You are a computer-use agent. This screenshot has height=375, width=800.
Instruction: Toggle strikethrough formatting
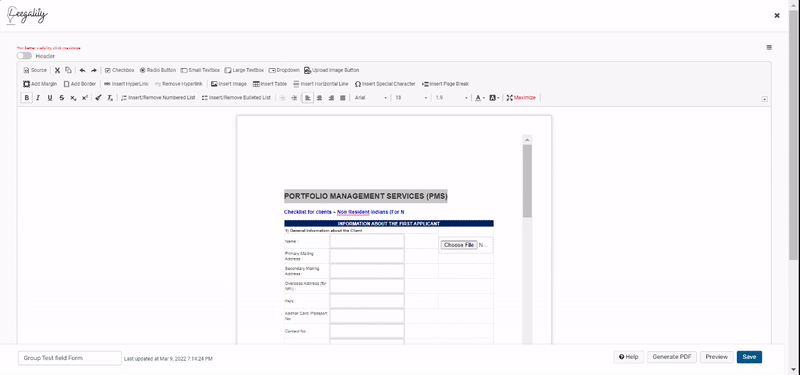tap(61, 97)
